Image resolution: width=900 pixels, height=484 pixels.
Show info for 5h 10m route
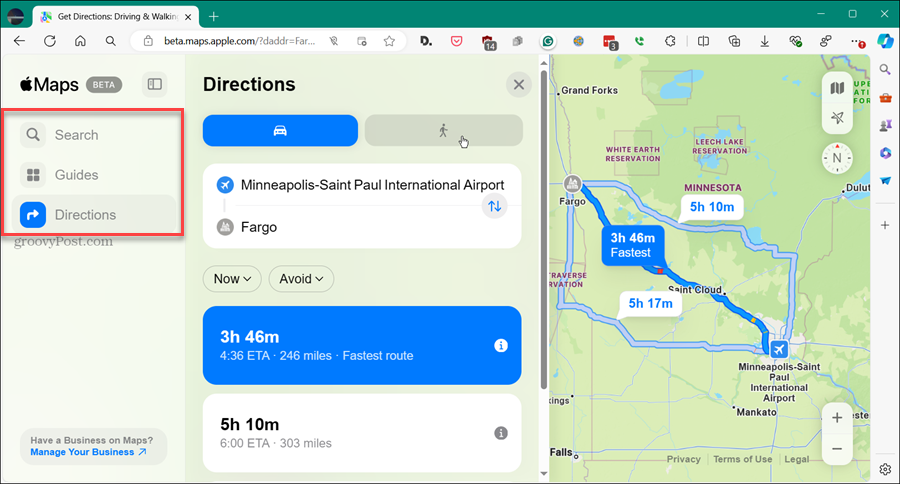tap(501, 433)
